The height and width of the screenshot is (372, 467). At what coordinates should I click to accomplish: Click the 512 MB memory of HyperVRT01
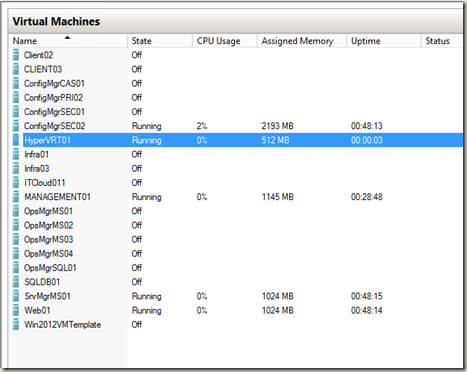275,140
